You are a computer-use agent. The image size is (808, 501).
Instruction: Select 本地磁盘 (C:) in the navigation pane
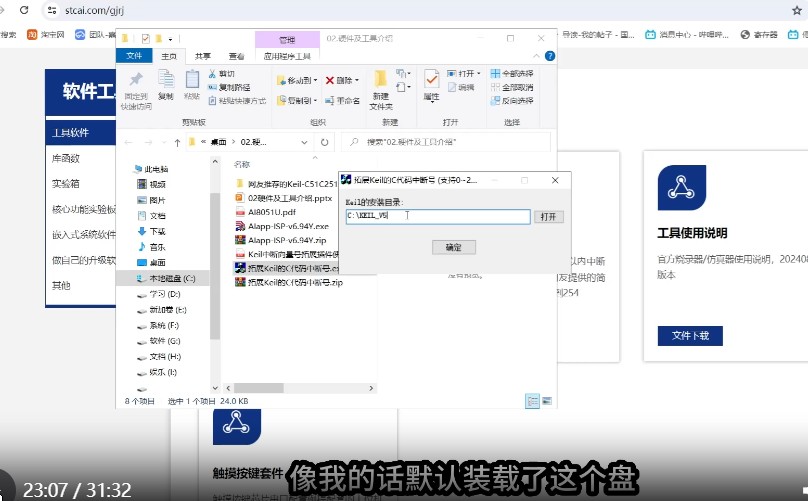pyautogui.click(x=165, y=278)
